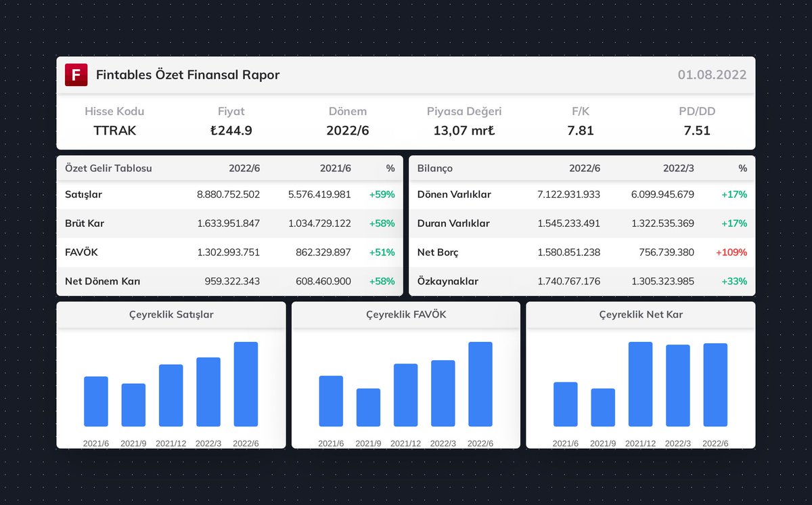Click the 2022/6 bar in Çeyreklik FAVÖK
The image size is (812, 505).
480,384
